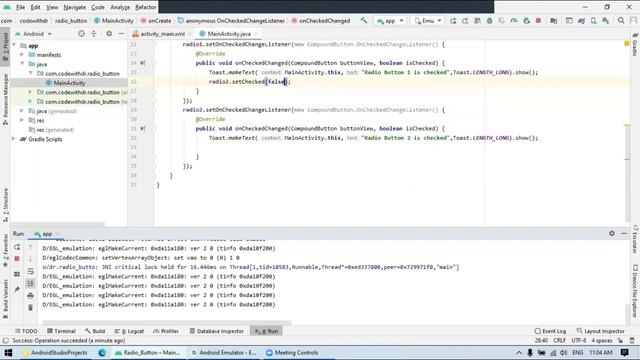Toggle scroll to end in Run console
Image resolution: width=640 pixels, height=360 pixels.
point(31,283)
